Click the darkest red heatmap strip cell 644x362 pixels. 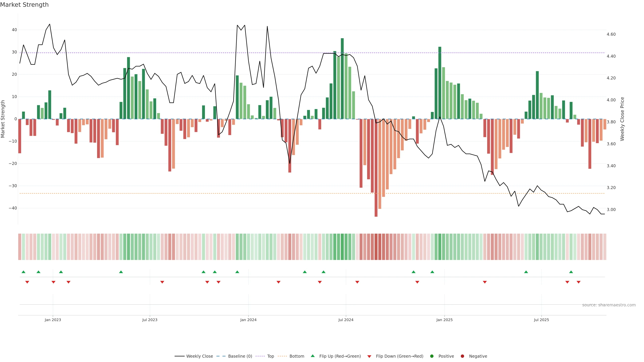376,247
